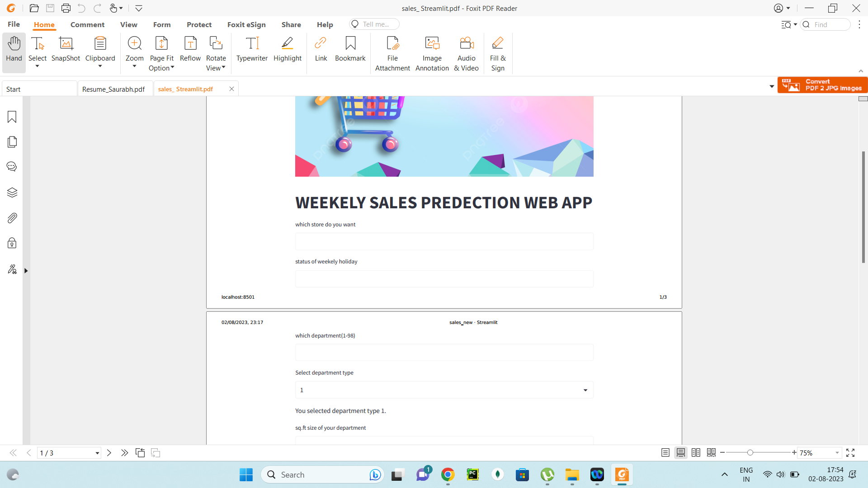The width and height of the screenshot is (868, 488).
Task: Open Attachments panel in left sidebar
Action: 12,218
